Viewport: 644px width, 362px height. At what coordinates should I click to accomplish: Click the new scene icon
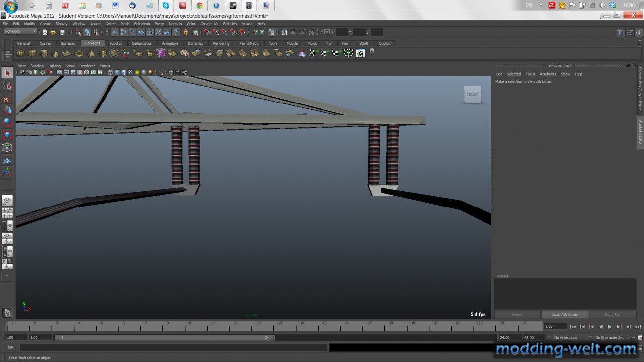click(x=45, y=32)
